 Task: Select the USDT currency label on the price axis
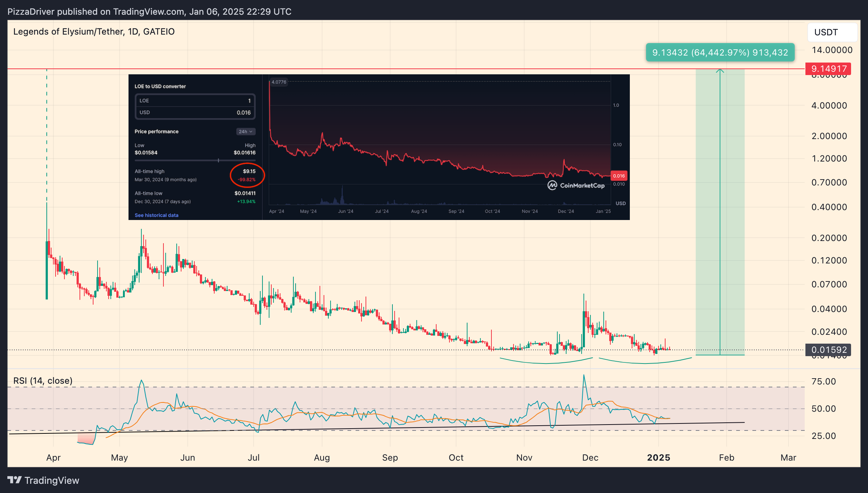point(833,32)
